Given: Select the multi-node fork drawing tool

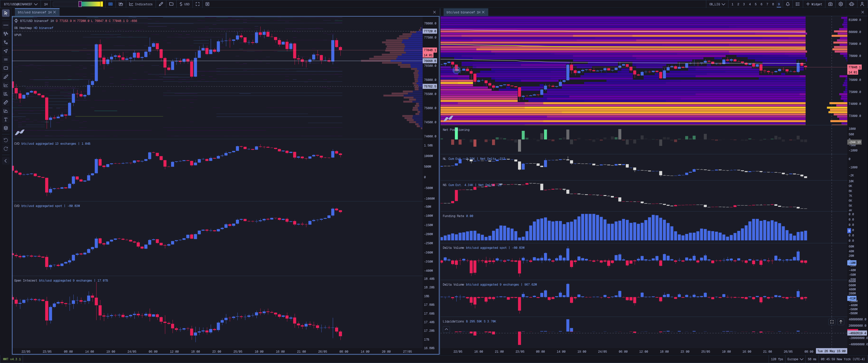Looking at the screenshot, I should coord(6,34).
